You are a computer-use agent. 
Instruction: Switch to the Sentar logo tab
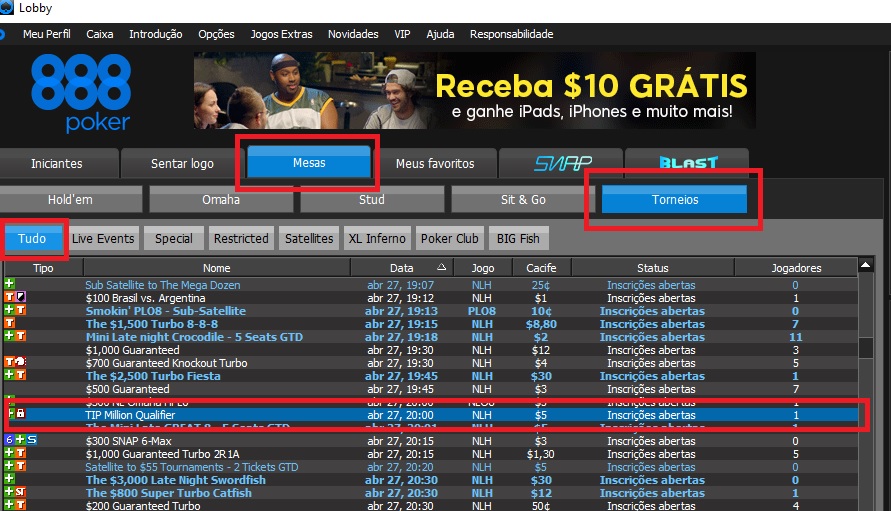pos(182,164)
